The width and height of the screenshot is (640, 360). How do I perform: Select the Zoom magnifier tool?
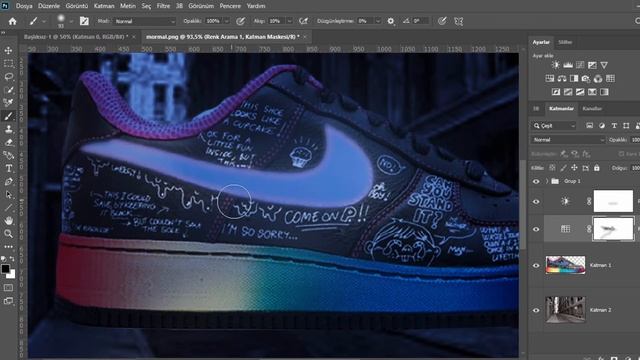tap(8, 233)
